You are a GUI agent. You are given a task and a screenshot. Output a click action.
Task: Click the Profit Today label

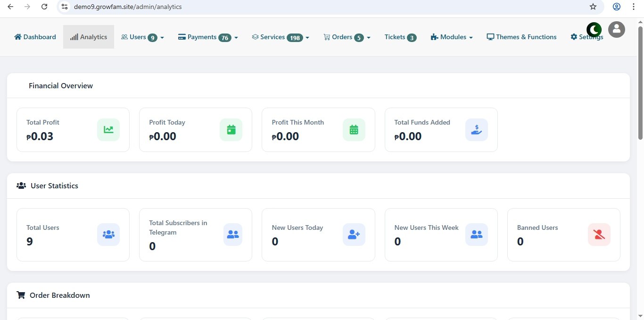point(167,122)
